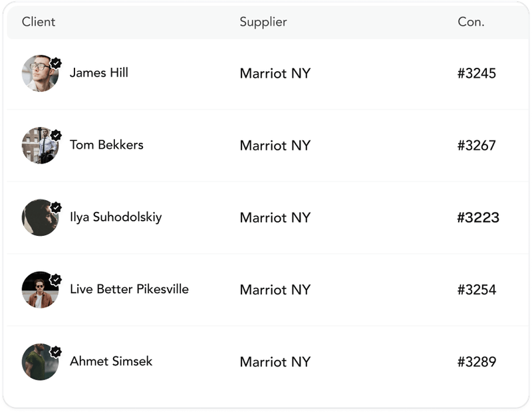This screenshot has height=412, width=532.
Task: Open Tom Bekkers' profile photo
Action: [x=39, y=146]
